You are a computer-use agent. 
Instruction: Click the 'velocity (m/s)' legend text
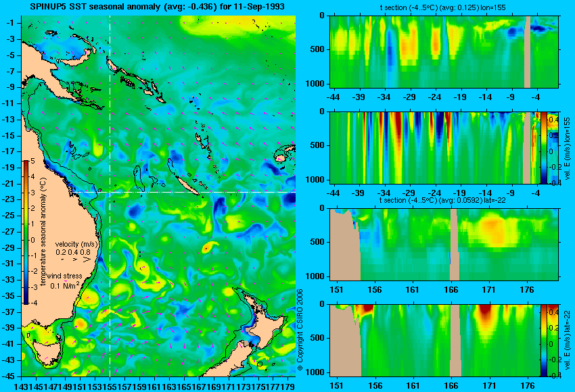coord(76,244)
